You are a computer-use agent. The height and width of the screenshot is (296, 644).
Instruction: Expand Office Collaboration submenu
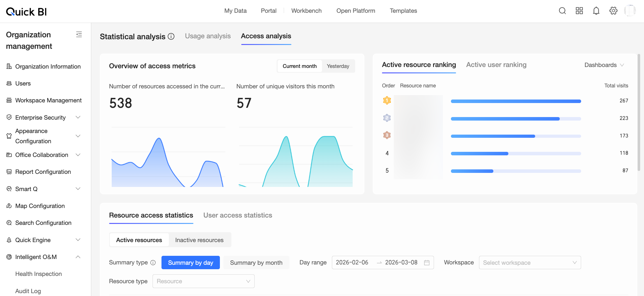[78, 155]
